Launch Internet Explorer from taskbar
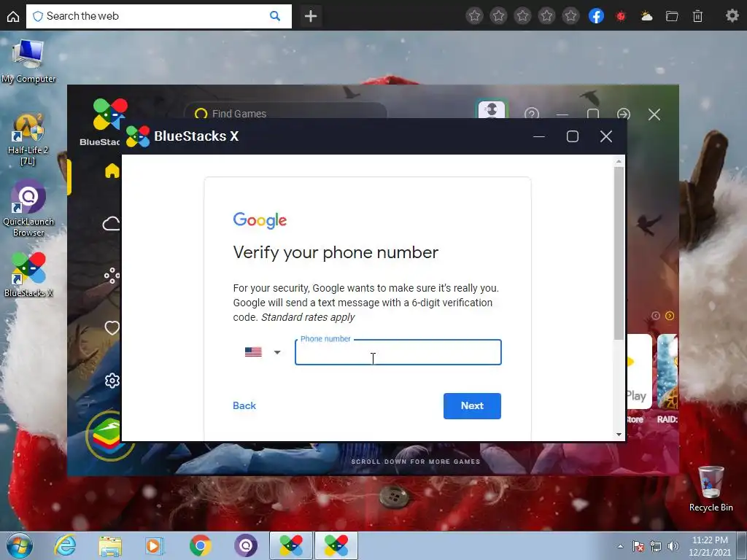The width and height of the screenshot is (747, 560). [x=65, y=545]
